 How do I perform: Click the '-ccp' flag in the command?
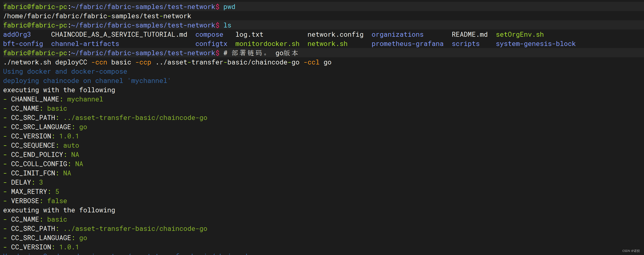143,62
